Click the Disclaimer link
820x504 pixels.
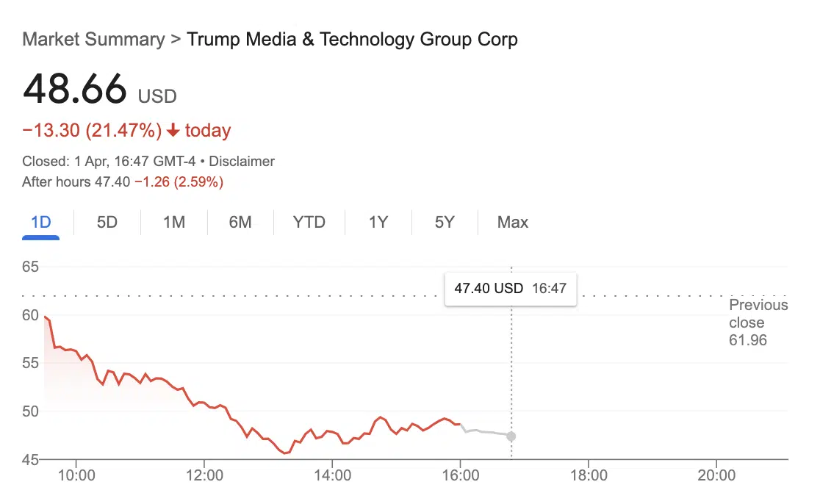(242, 161)
